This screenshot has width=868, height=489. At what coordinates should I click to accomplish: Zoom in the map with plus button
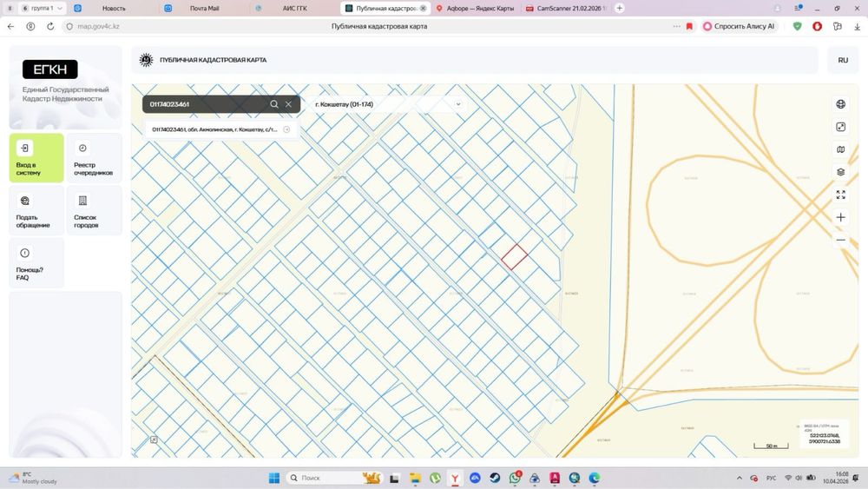tap(840, 218)
